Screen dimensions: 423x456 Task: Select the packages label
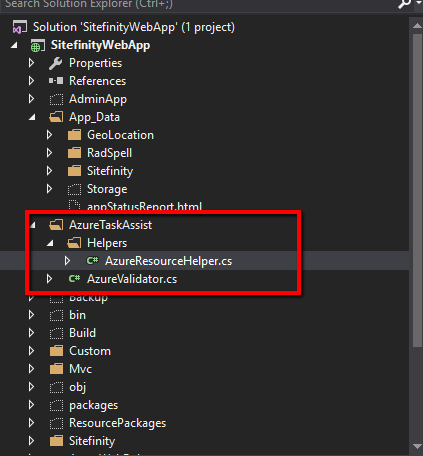click(94, 405)
